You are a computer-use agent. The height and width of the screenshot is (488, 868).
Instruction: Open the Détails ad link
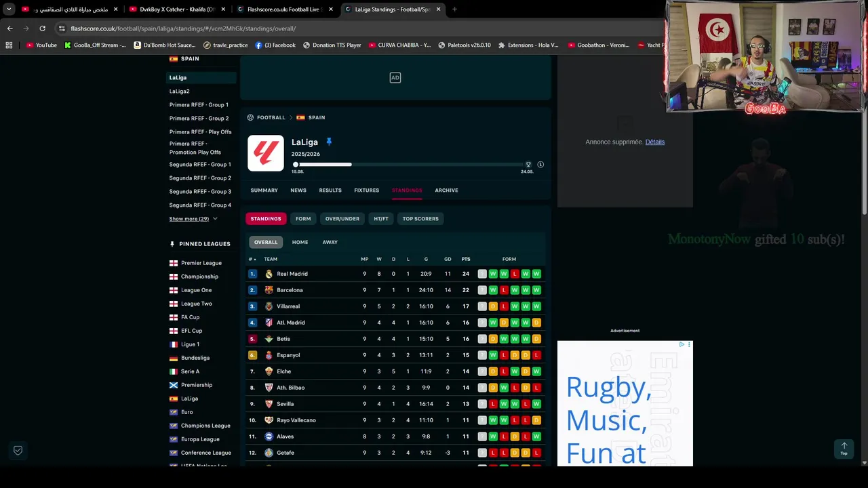[655, 142]
